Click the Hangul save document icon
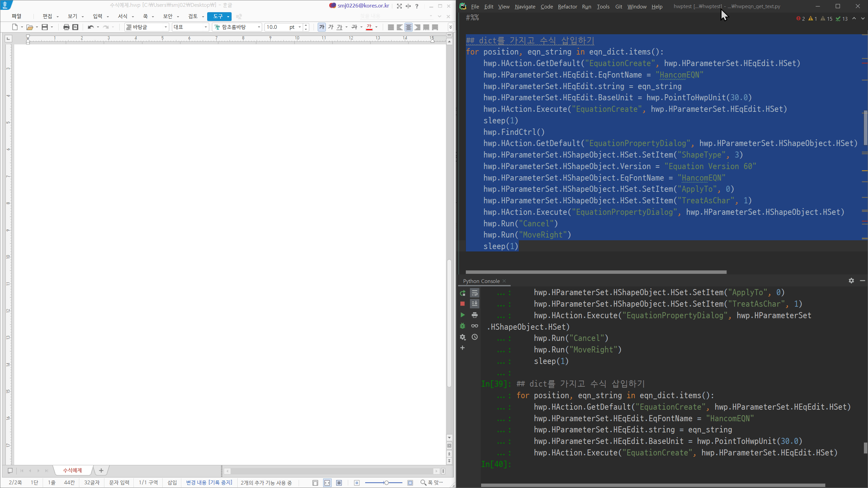Viewport: 868px width, 488px height. pos(45,27)
